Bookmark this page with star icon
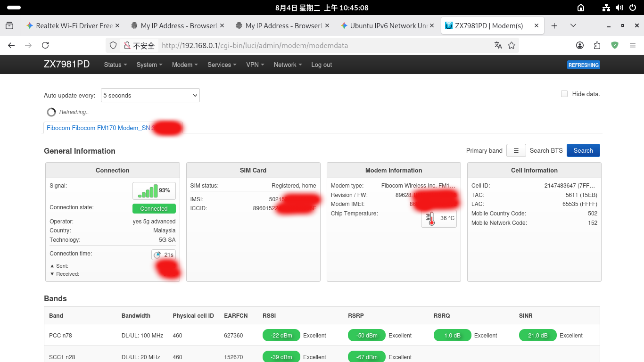Viewport: 644px width, 362px height. (x=512, y=45)
